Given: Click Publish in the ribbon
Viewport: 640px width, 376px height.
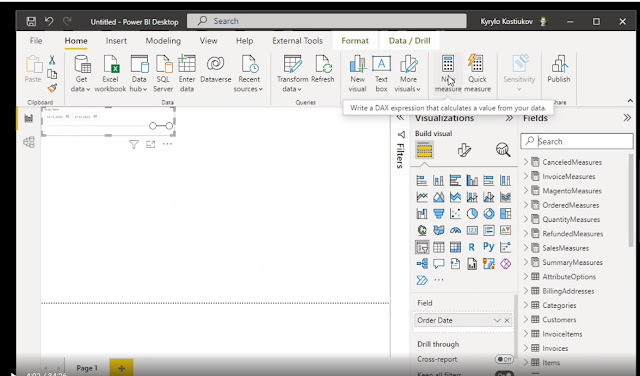Looking at the screenshot, I should (x=558, y=69).
